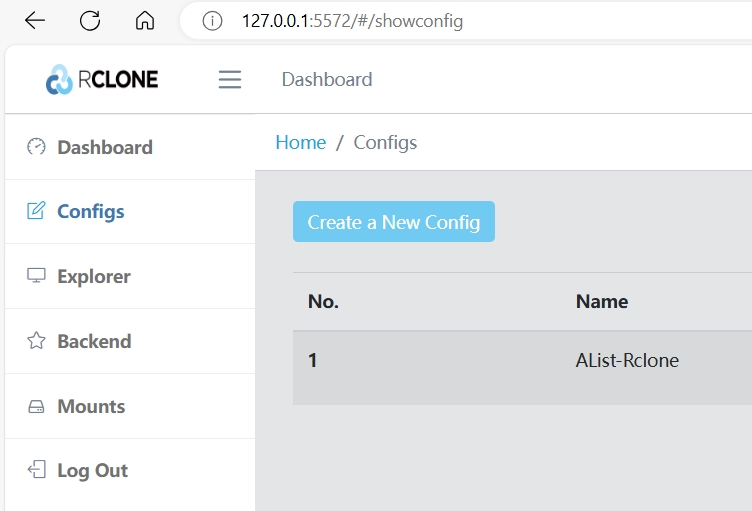The width and height of the screenshot is (752, 511).
Task: Click the Name column header
Action: (x=602, y=301)
